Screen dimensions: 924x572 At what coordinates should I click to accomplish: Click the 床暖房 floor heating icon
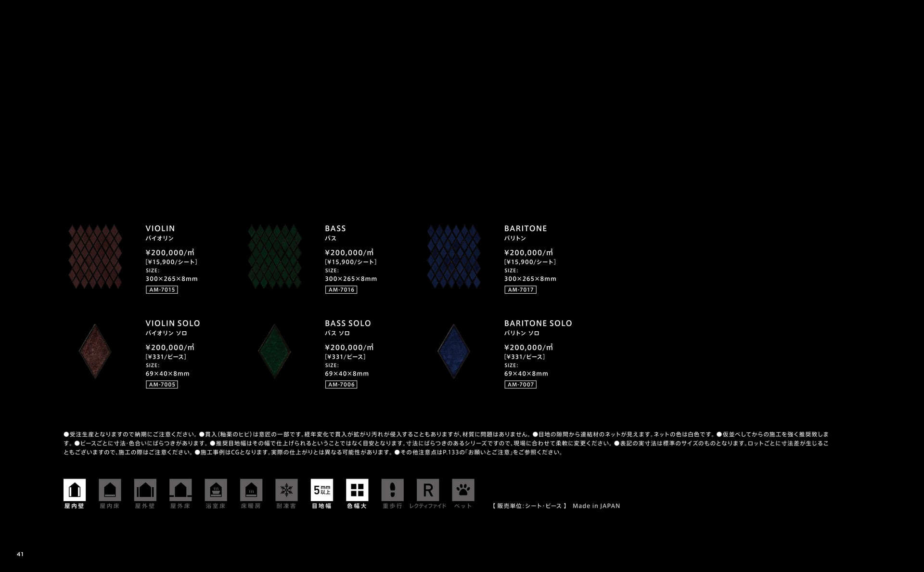(x=251, y=490)
